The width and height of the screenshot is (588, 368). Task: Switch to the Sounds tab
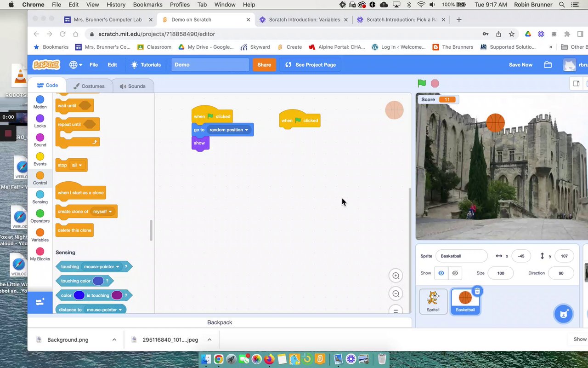pos(132,86)
